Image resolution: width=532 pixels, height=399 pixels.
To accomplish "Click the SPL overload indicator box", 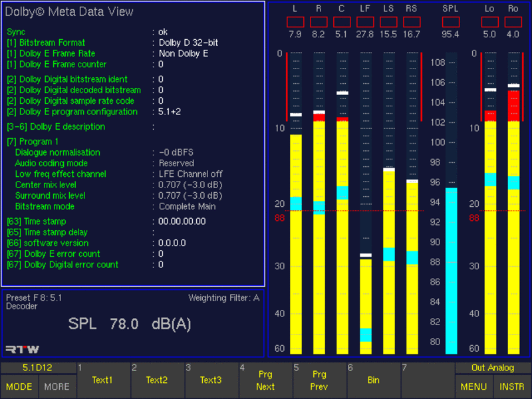I will 451,22.
